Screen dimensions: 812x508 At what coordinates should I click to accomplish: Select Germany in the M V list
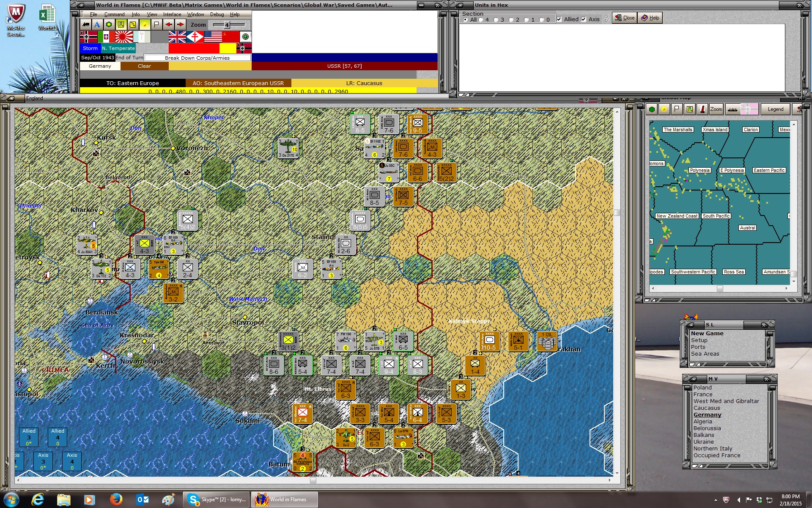(707, 415)
